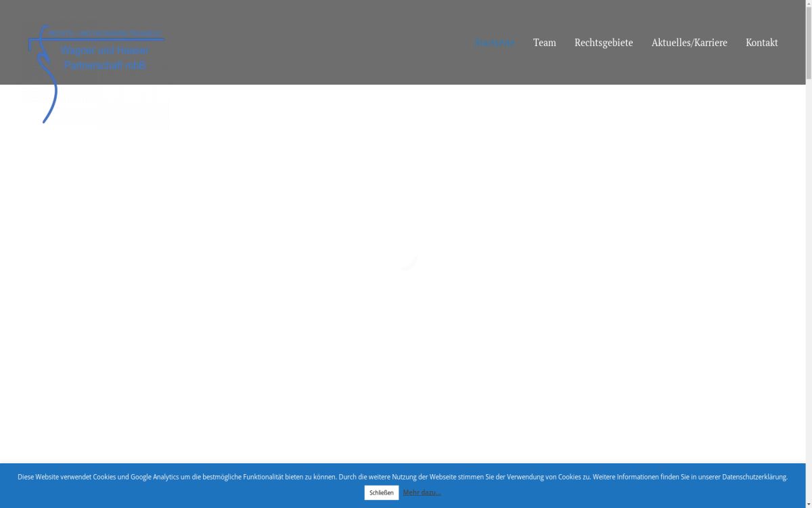The image size is (812, 508).
Task: Click the vertical scrollbar thumb
Action: coord(809,41)
